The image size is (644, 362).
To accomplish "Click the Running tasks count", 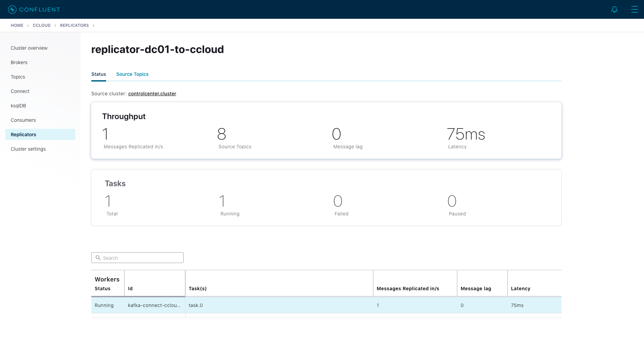I will tap(229, 205).
